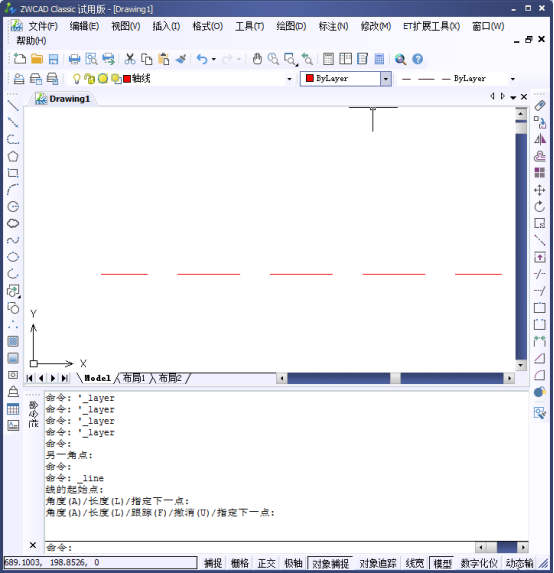This screenshot has width=554, height=573.
Task: Click the Realtime Zoom magnifier icon
Action: [x=273, y=59]
